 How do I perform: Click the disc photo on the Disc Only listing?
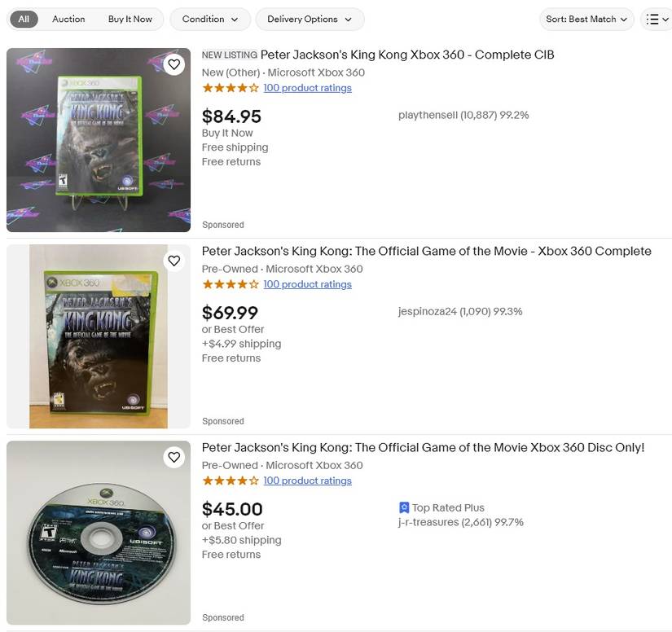coord(98,532)
